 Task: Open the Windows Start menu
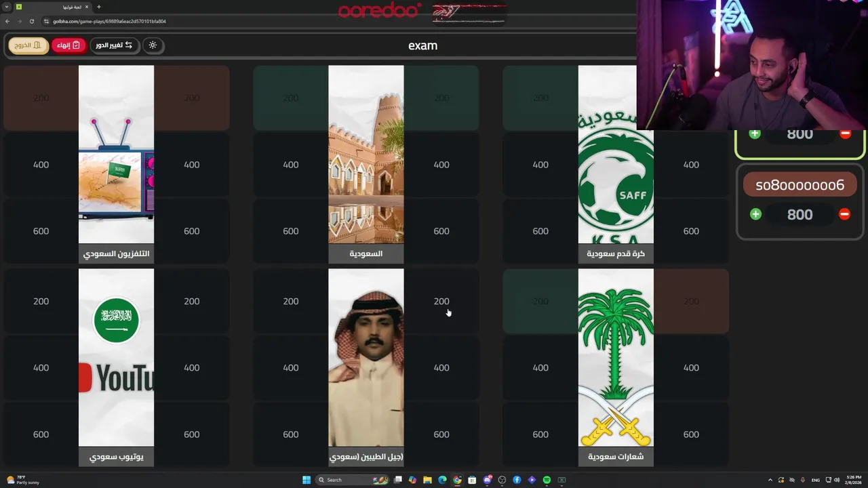pos(307,480)
